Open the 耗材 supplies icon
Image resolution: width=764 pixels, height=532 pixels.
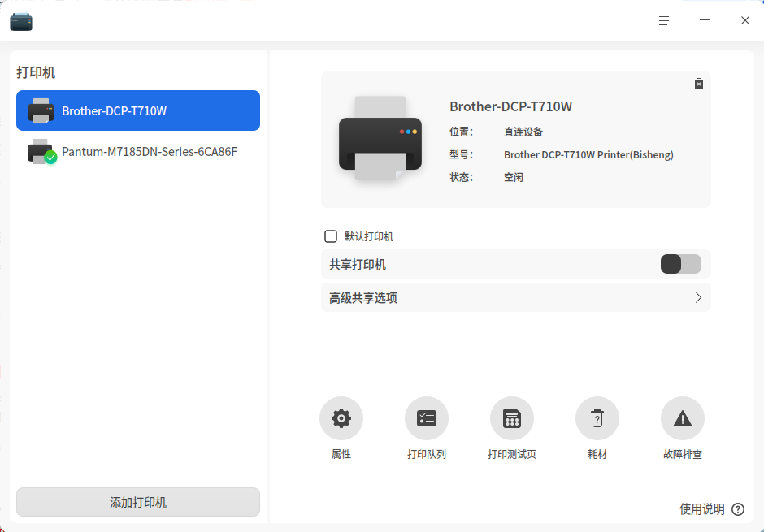point(597,418)
